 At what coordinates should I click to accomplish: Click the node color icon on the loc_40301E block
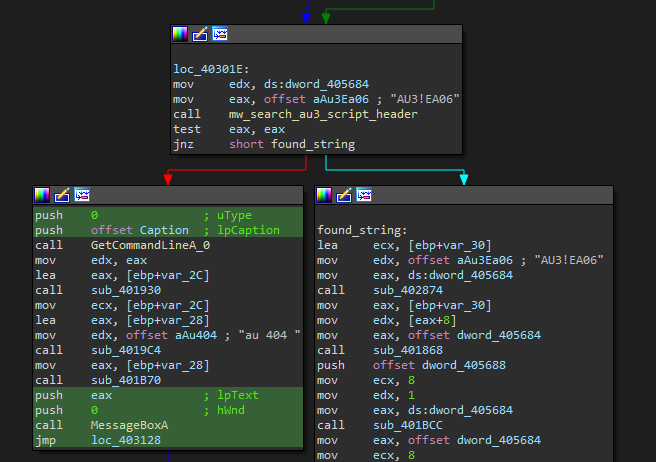(x=181, y=34)
